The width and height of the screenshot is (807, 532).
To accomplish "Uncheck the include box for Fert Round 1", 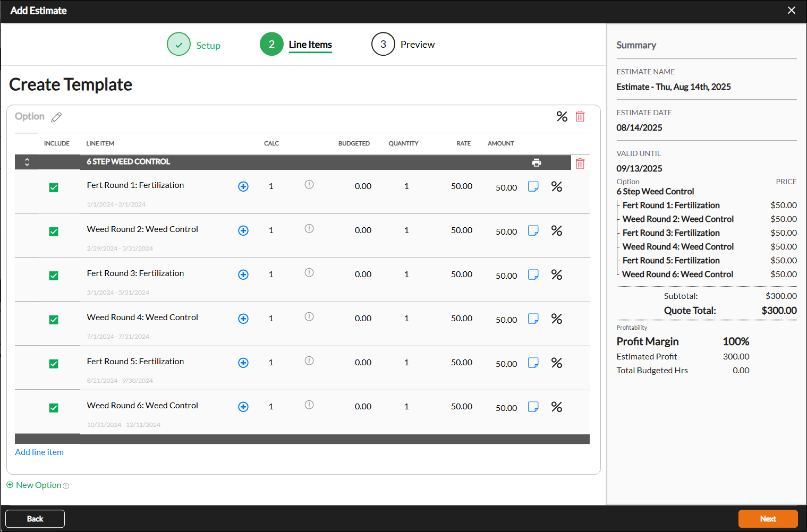I will click(x=54, y=187).
